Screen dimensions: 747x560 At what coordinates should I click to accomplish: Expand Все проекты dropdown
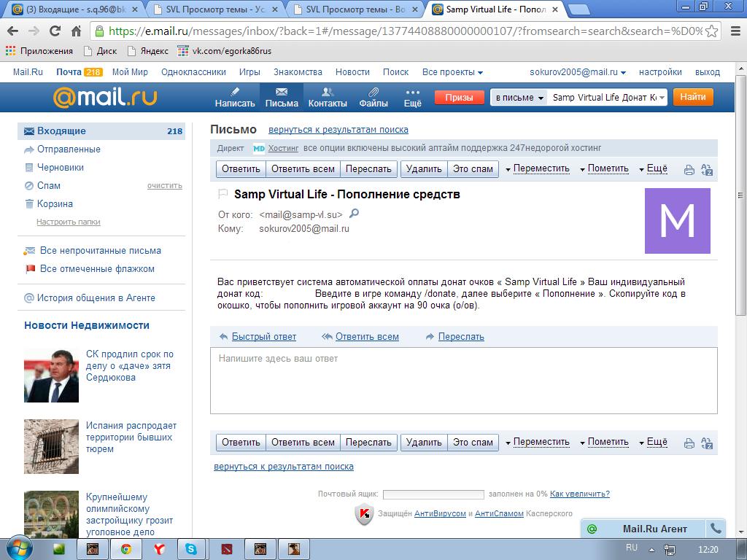(x=452, y=72)
